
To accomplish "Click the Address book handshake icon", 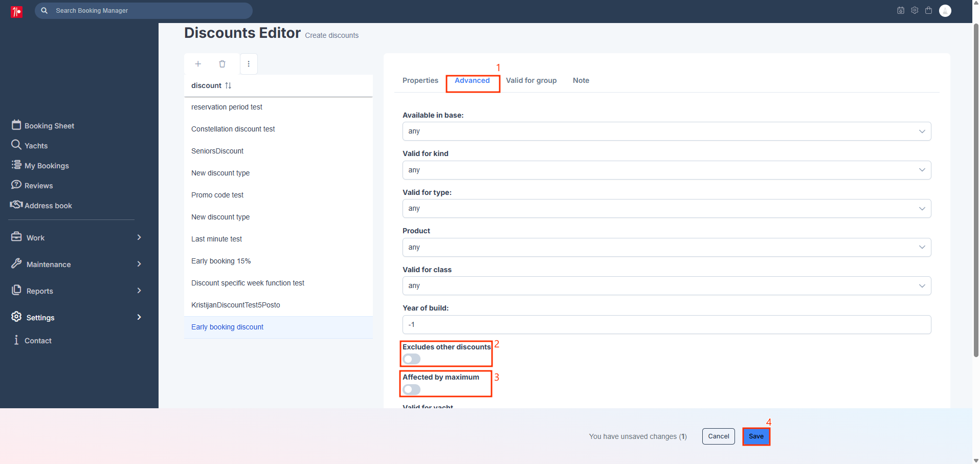I will point(16,205).
